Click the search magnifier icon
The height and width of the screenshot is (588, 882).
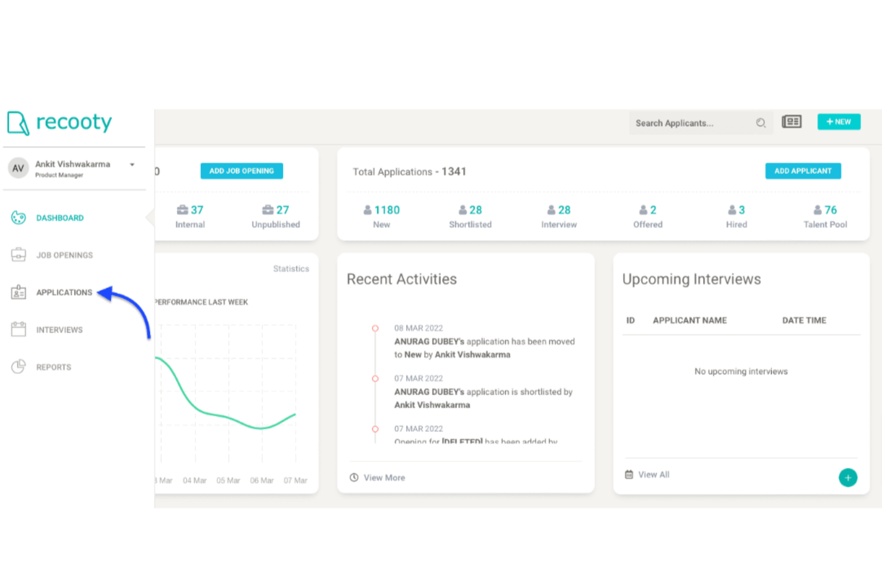pos(761,123)
